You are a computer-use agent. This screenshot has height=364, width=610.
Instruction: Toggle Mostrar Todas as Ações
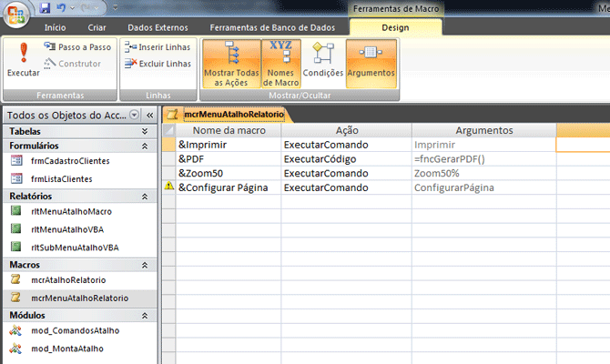tap(231, 64)
